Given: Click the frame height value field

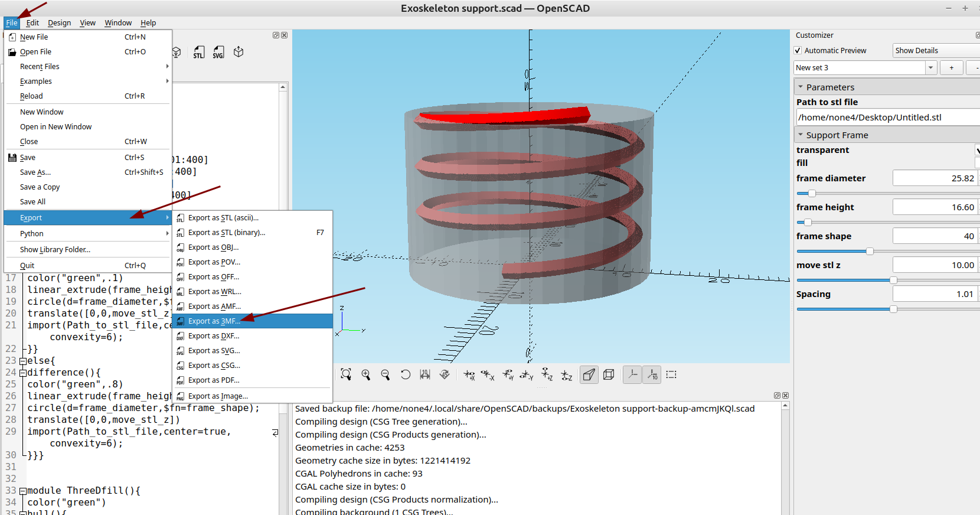Looking at the screenshot, I should pyautogui.click(x=935, y=207).
